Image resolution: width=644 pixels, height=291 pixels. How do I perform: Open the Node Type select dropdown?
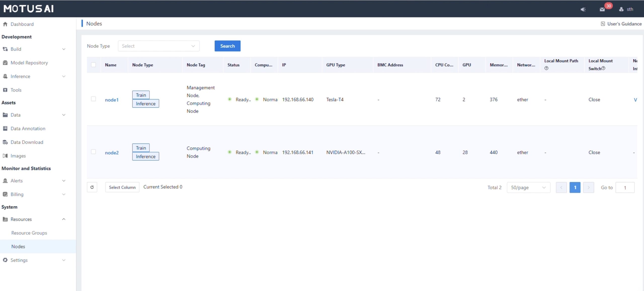(x=158, y=46)
